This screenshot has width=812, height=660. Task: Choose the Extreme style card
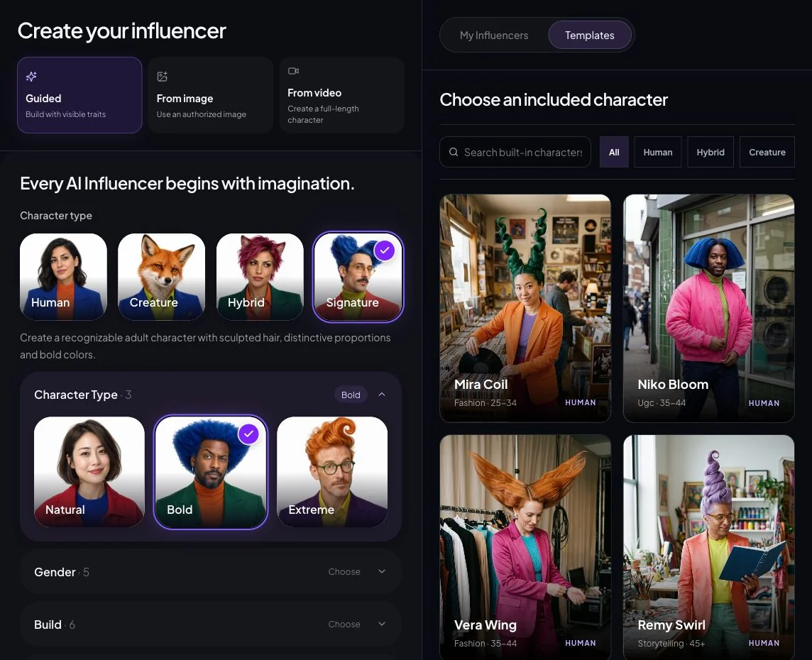pyautogui.click(x=332, y=472)
